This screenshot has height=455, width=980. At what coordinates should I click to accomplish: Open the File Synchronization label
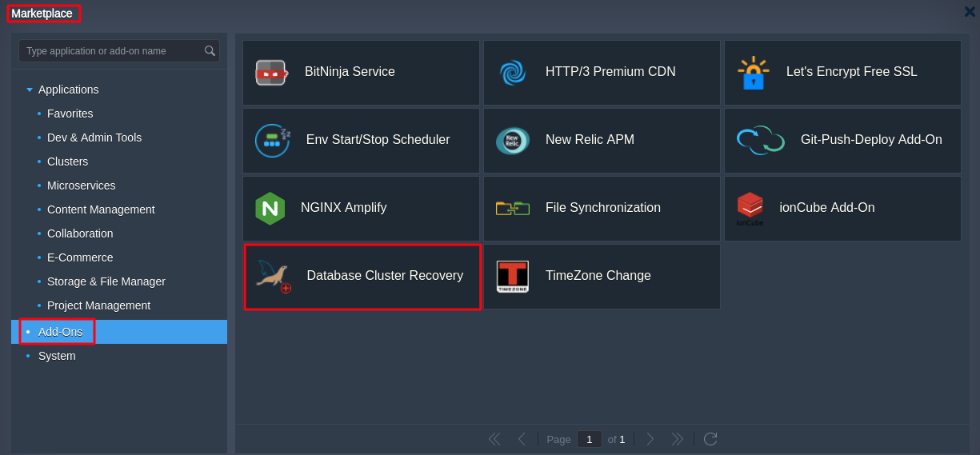(603, 208)
